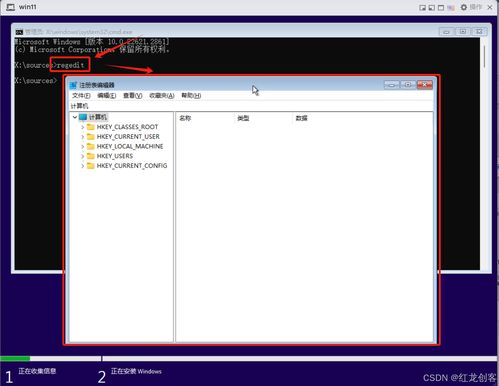The width and height of the screenshot is (499, 386).
Task: Click the command prompt vertical scrollbar
Action: tap(484, 153)
